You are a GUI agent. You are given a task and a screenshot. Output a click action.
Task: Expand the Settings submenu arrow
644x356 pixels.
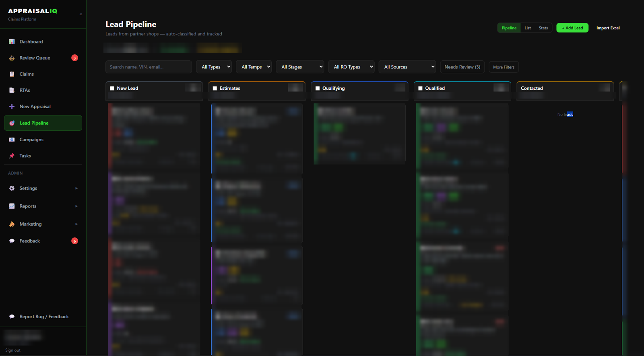pos(76,188)
